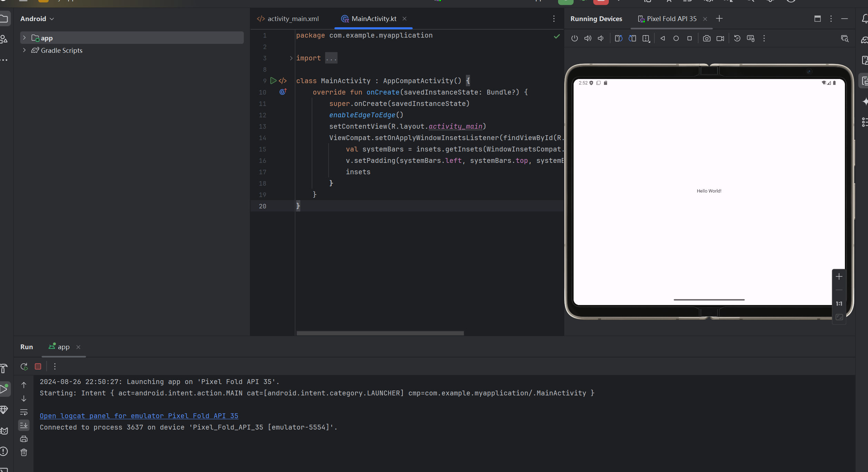Toggle hardware input keyboard-mouse icon
The width and height of the screenshot is (868, 472).
tap(751, 38)
